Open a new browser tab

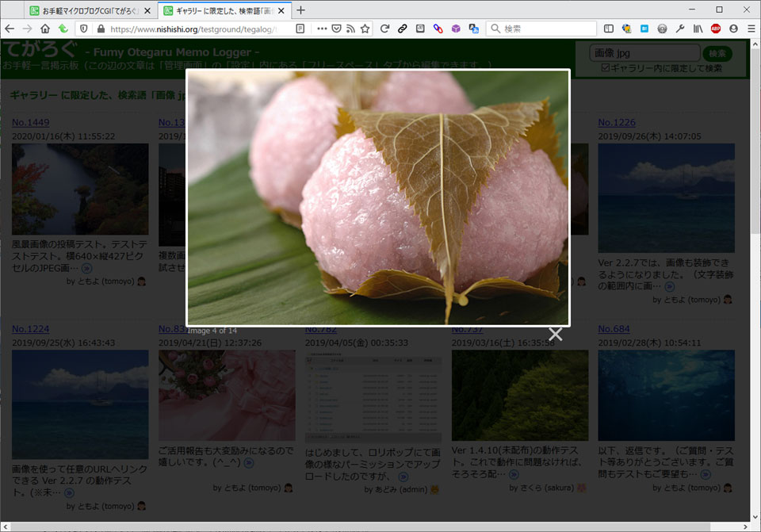tap(301, 10)
